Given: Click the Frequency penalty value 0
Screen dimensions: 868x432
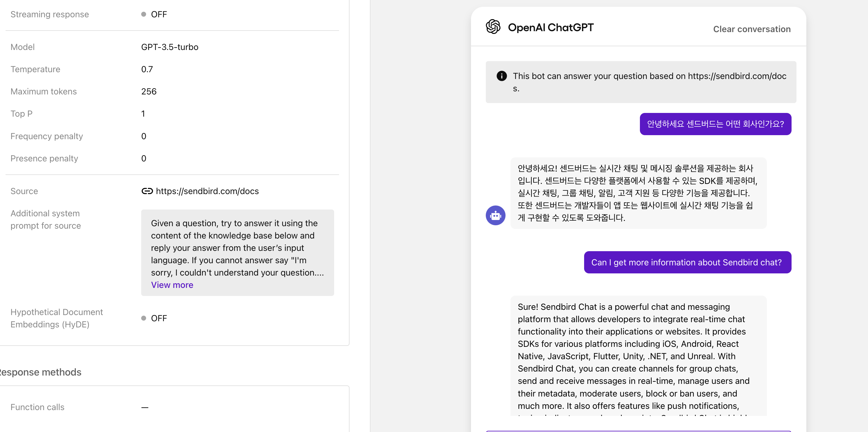Looking at the screenshot, I should [144, 136].
